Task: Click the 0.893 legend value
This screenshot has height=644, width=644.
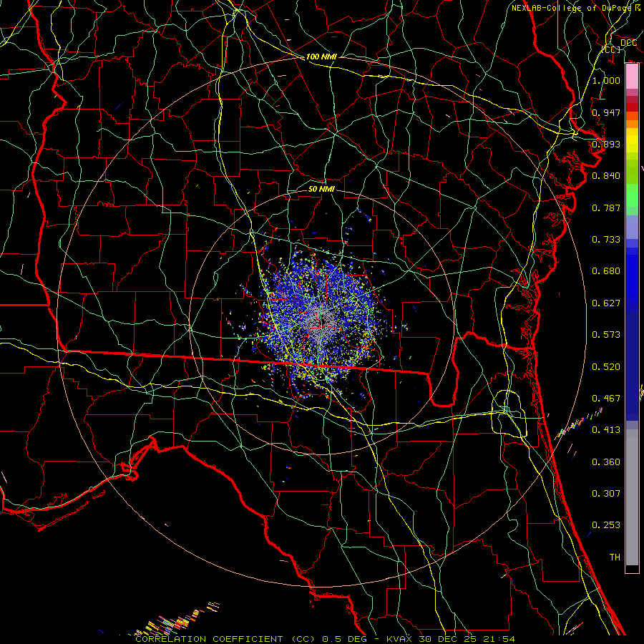Action: click(606, 144)
